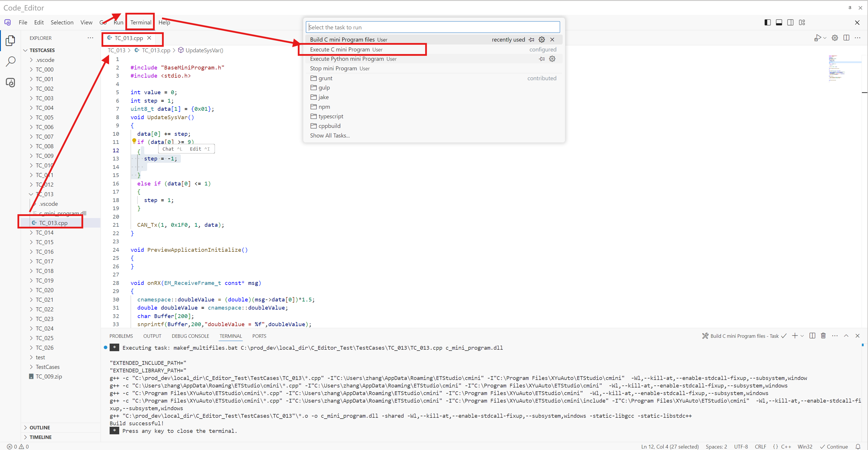Screen dimensions: 868x450
Task: Select Execute C mini Program task
Action: click(340, 49)
